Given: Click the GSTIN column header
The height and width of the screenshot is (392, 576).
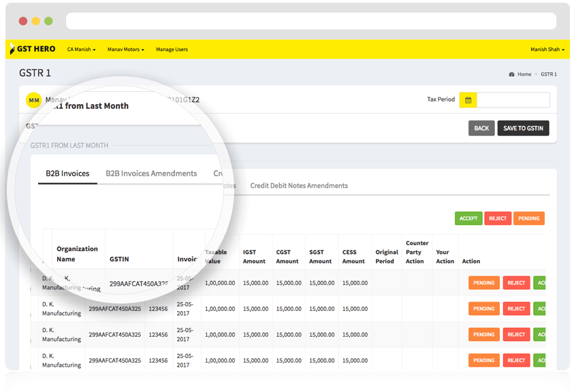Looking at the screenshot, I should pos(119,259).
